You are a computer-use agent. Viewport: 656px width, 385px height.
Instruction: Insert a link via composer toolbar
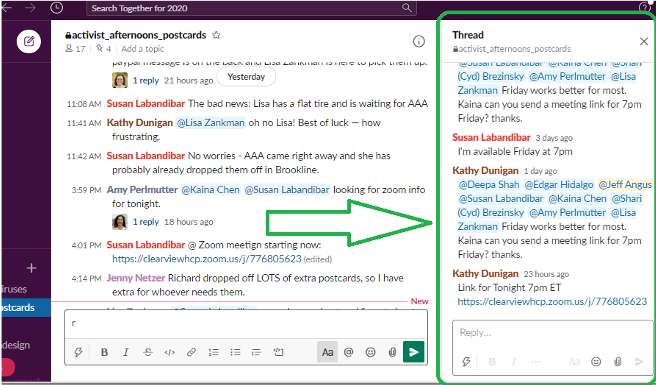tap(191, 352)
